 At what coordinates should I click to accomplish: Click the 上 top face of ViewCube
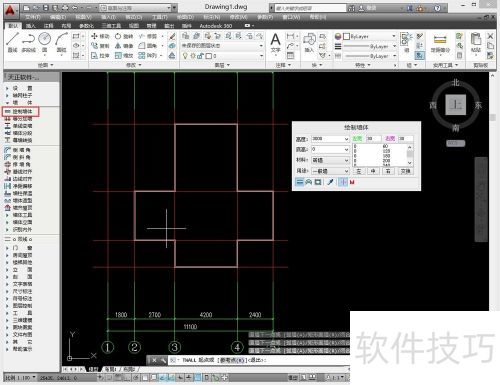(456, 105)
